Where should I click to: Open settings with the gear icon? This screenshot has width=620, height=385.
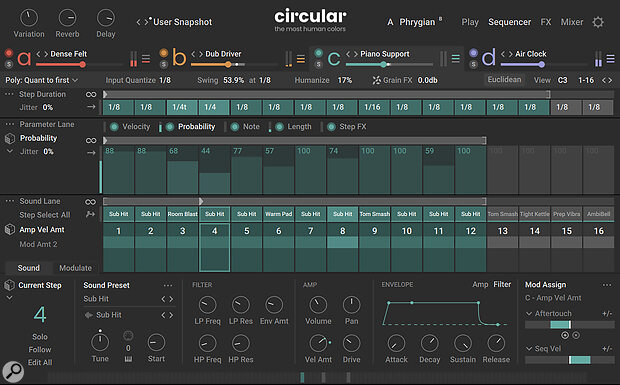(598, 22)
